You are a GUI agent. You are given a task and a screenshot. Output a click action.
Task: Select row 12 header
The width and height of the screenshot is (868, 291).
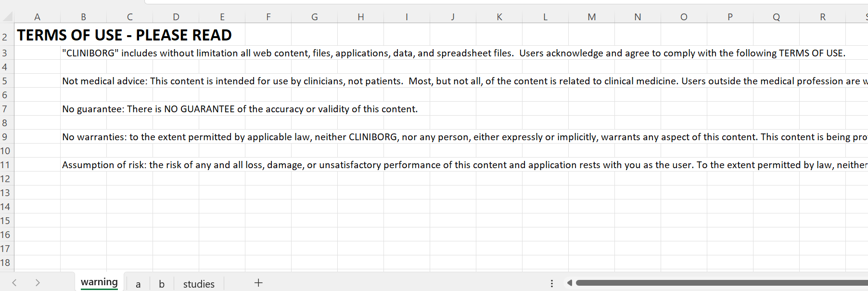pyautogui.click(x=7, y=179)
